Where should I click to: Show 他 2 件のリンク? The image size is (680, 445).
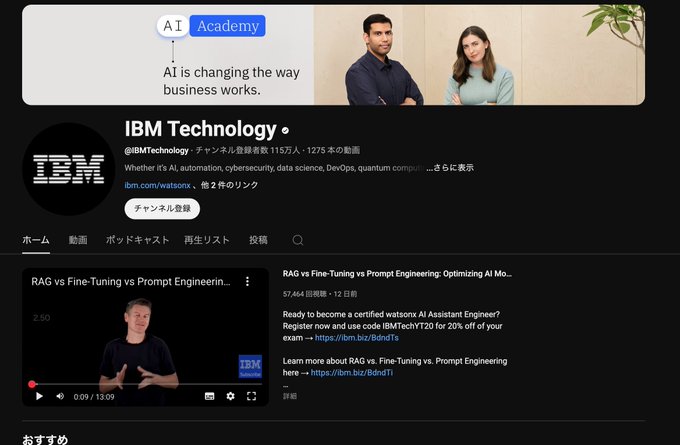[x=229, y=185]
